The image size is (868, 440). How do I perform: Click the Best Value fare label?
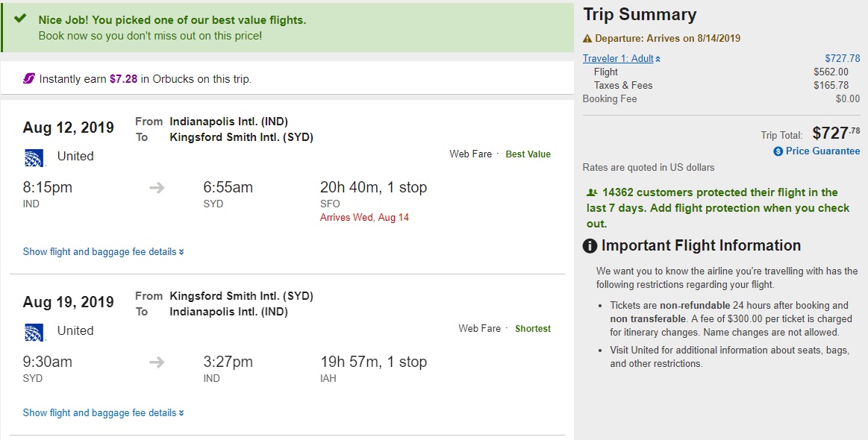tap(528, 154)
